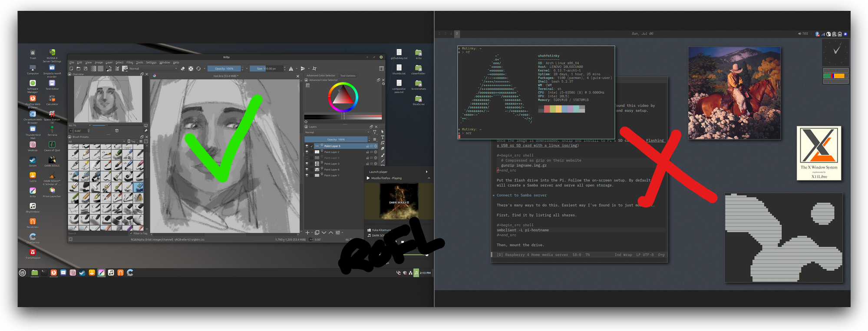
Task: Open Transmission desktop shortcut
Action: [x=33, y=253]
